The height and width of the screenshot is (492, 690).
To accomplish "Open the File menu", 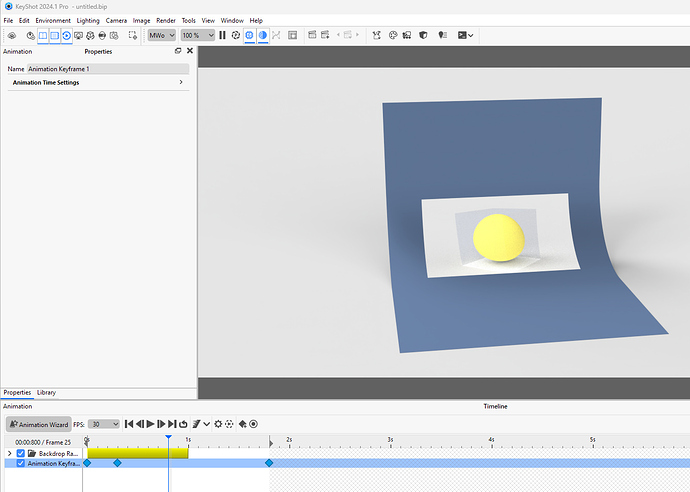I will pos(8,20).
